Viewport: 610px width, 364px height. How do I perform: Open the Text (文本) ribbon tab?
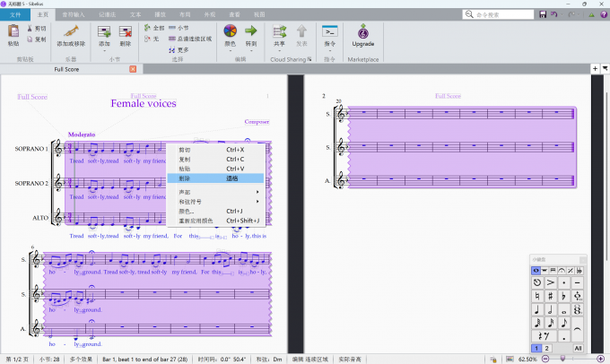pos(135,14)
